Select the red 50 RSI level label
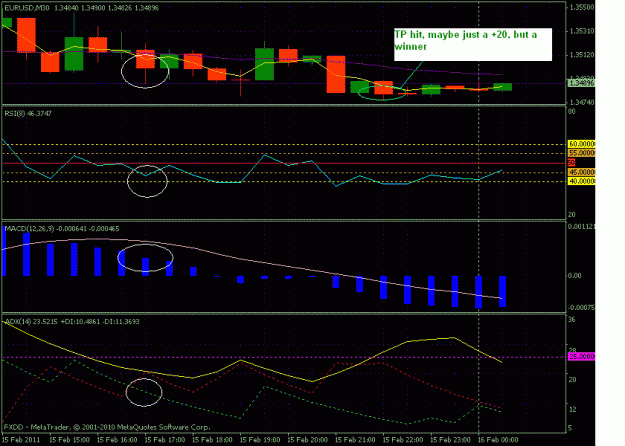This screenshot has height=446, width=625. [x=571, y=163]
